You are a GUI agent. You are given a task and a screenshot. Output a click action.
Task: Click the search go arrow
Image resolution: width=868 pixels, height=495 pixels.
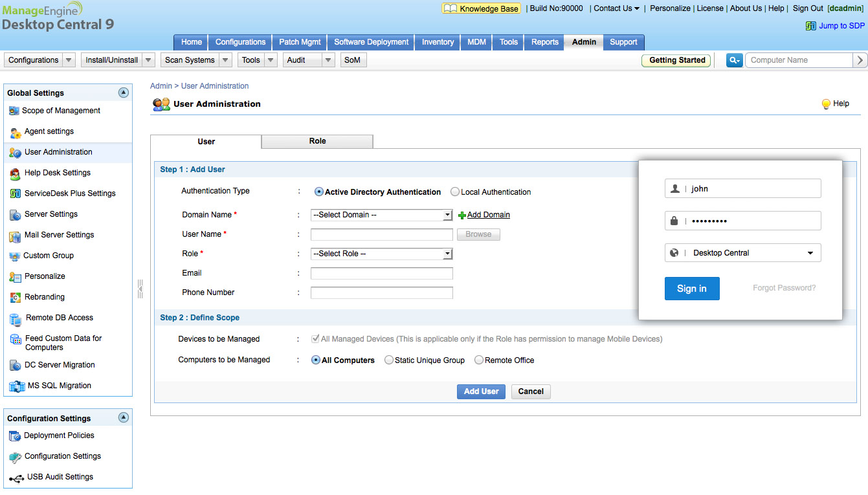click(860, 60)
